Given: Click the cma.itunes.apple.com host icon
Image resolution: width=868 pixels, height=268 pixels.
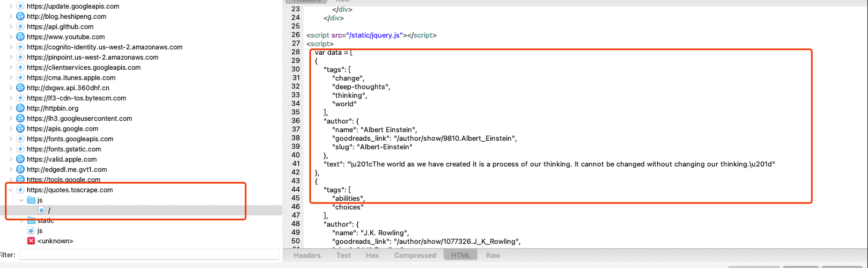Looking at the screenshot, I should [20, 78].
